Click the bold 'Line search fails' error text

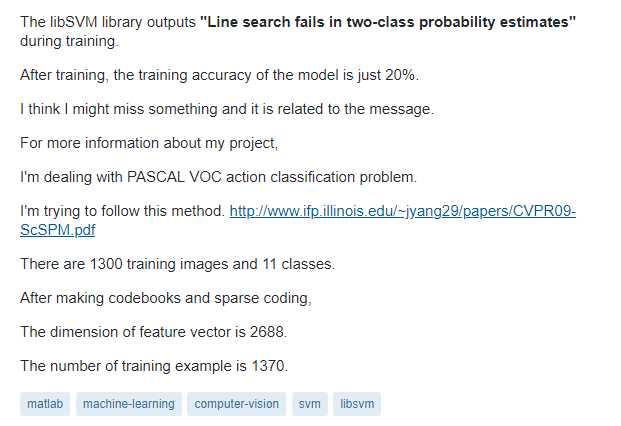[388, 22]
